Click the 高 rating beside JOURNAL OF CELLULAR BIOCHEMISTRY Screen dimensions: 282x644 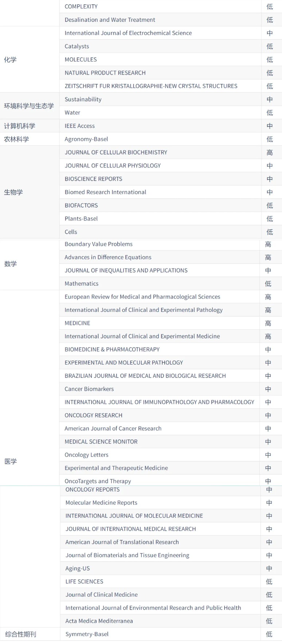tap(270, 152)
